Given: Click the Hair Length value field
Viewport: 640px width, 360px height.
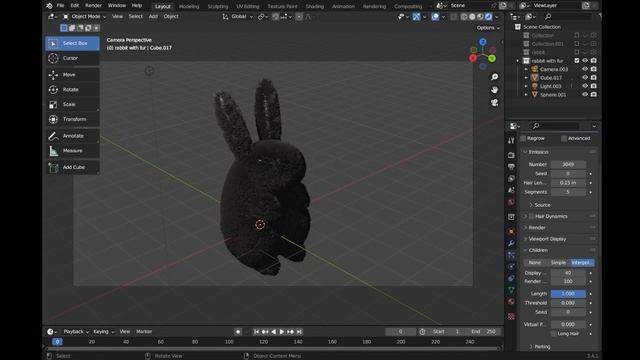Looking at the screenshot, I should pos(568,182).
